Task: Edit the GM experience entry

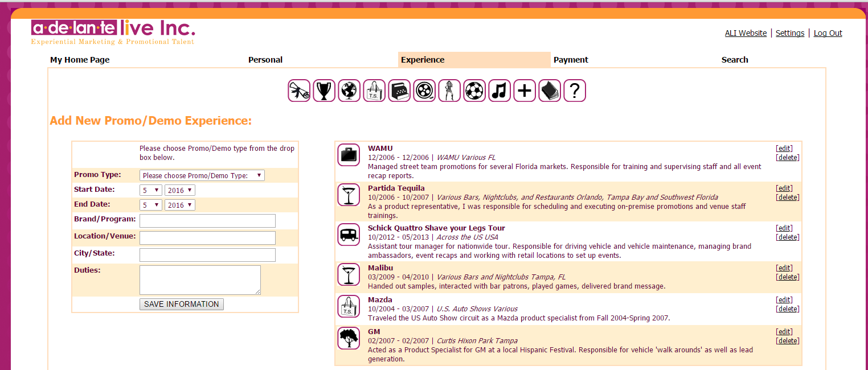Action: [784, 332]
